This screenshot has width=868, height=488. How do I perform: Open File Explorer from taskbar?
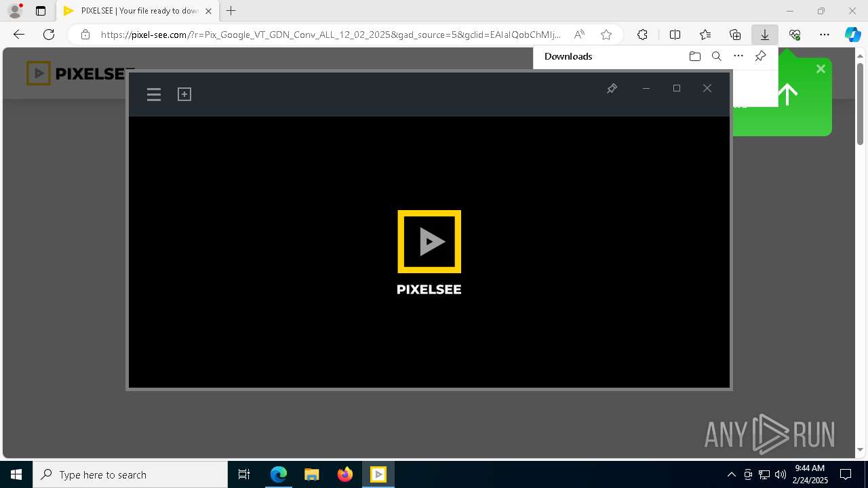tap(311, 474)
